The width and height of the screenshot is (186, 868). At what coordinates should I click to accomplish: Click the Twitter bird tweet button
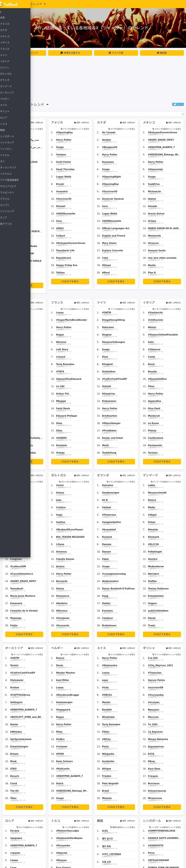(178, 104)
